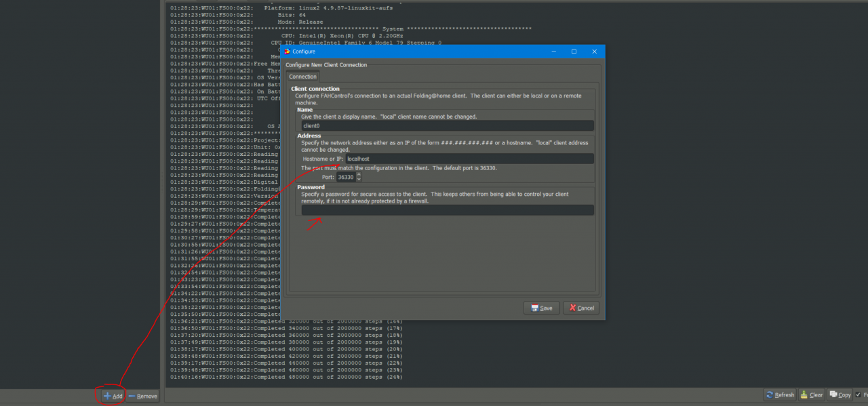Refresh the log output
Screen dimensions: 868x406
pyautogui.click(x=780, y=394)
